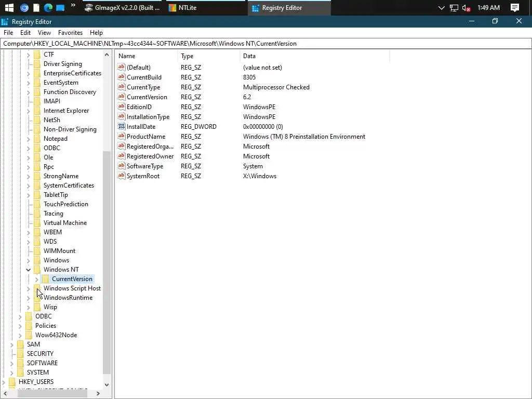Expand the Wow6432Node key
This screenshot has height=399, width=532.
point(20,335)
